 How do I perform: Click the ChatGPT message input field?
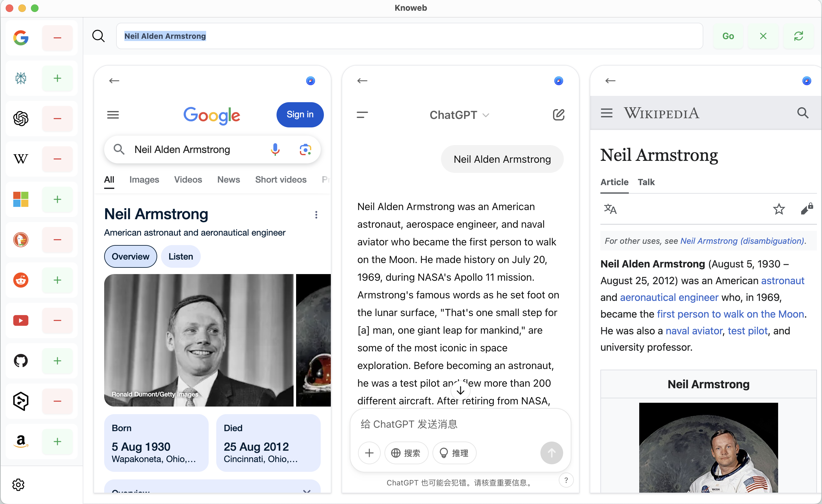[x=460, y=424]
